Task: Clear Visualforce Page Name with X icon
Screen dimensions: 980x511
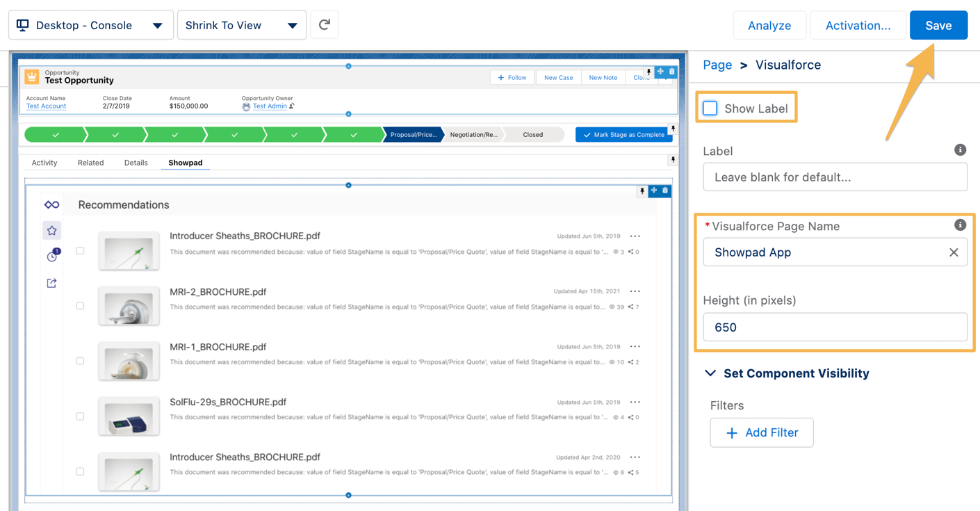Action: pyautogui.click(x=954, y=252)
